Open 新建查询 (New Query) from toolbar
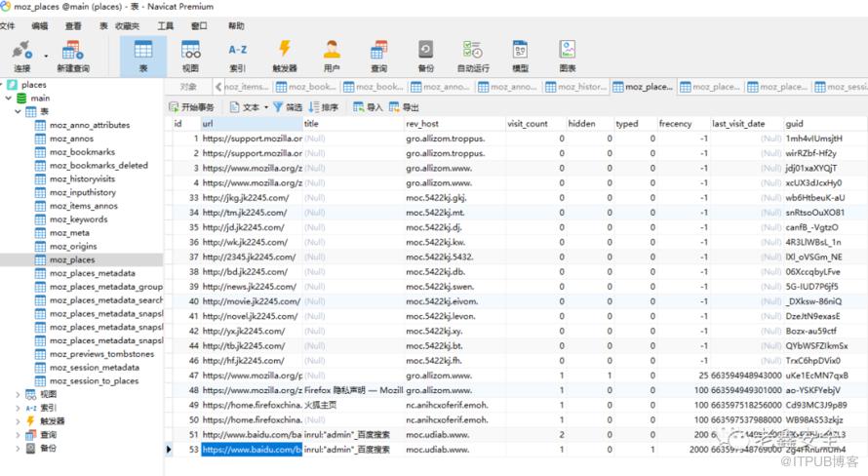The image size is (868, 476). click(x=72, y=55)
